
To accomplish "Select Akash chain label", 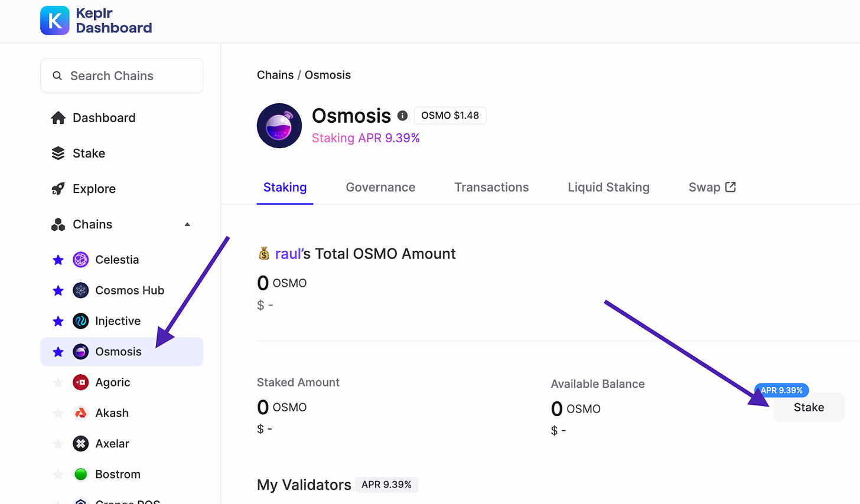I will [x=112, y=413].
